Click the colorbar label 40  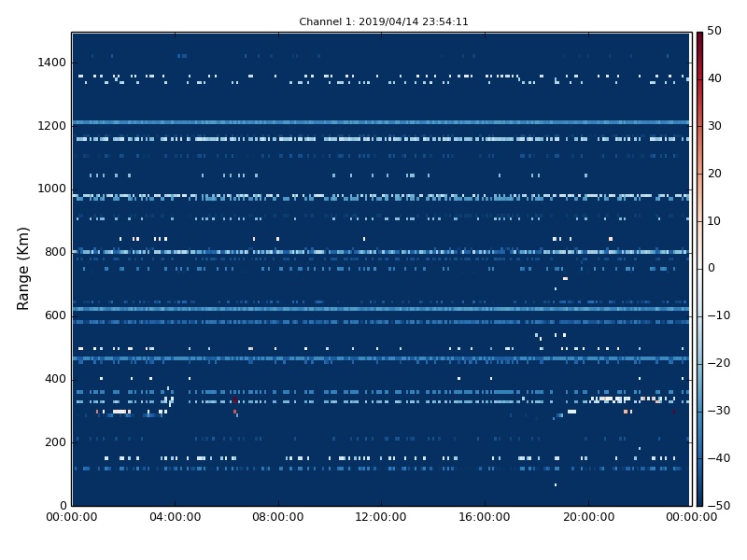point(714,78)
